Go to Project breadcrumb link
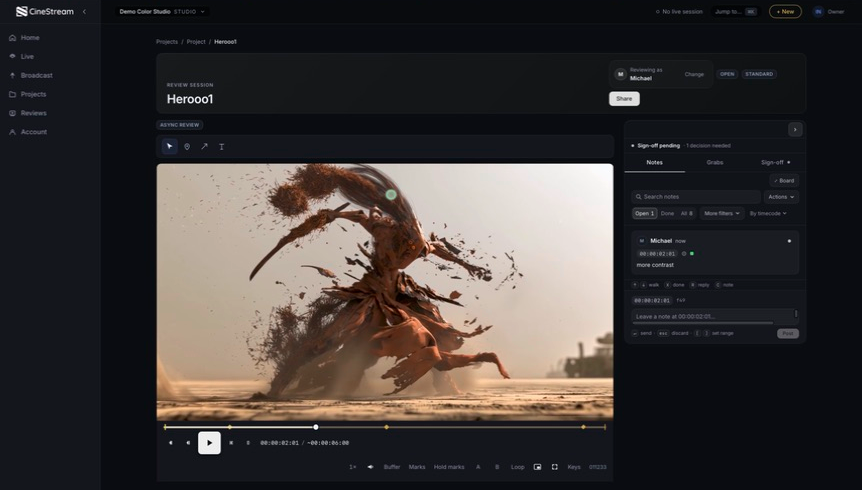This screenshot has width=862, height=490. (x=196, y=42)
